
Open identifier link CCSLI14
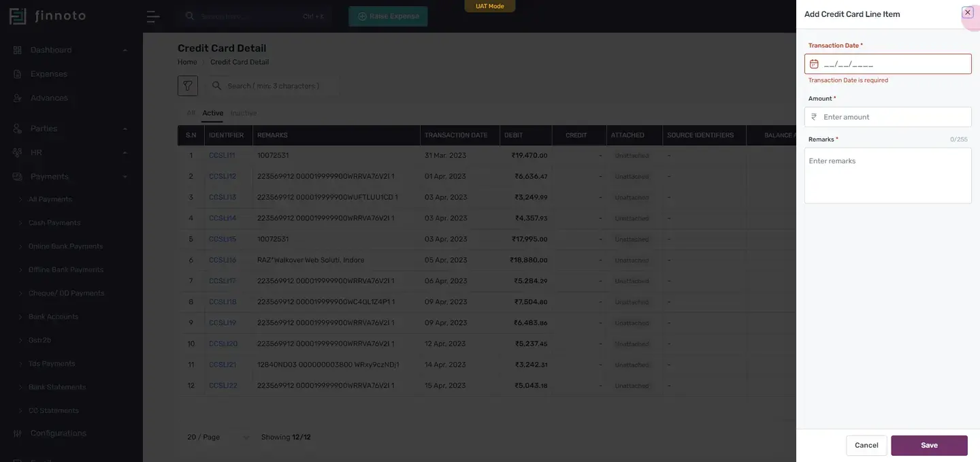pyautogui.click(x=223, y=218)
